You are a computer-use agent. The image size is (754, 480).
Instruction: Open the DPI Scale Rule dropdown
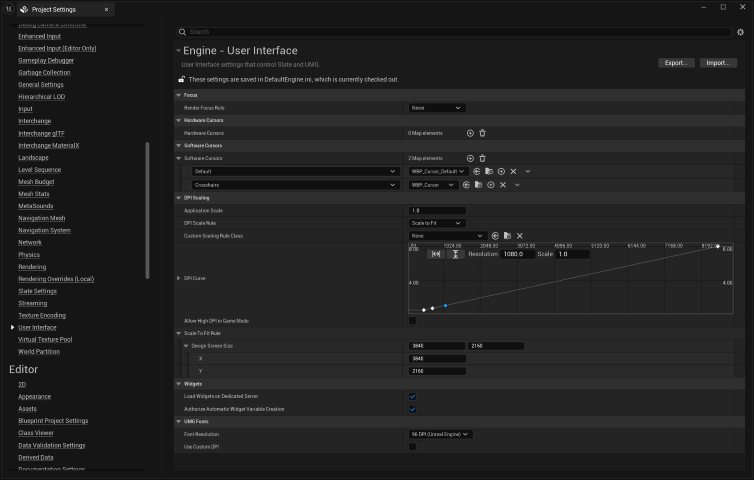[x=437, y=223]
